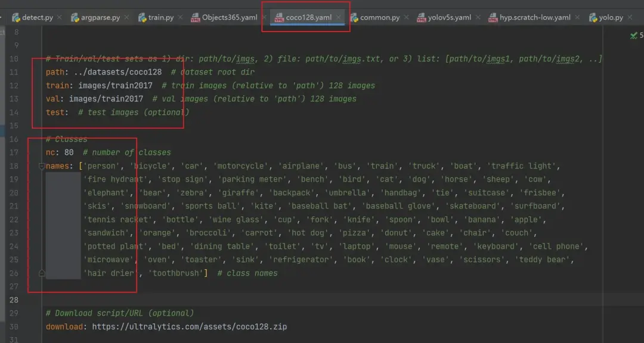Viewport: 644px width, 343px height.
Task: Click 'frisbee' in the names list
Action: point(540,193)
